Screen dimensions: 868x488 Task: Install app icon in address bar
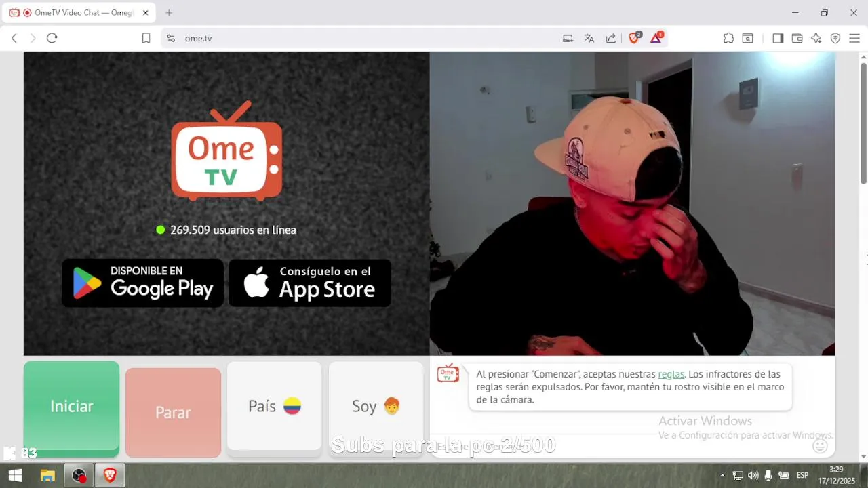tap(568, 38)
